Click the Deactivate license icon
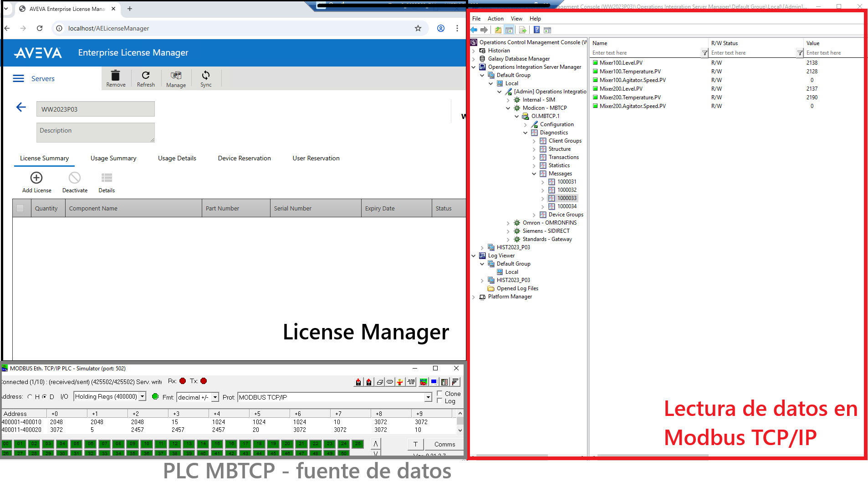The height and width of the screenshot is (482, 868). click(x=75, y=178)
